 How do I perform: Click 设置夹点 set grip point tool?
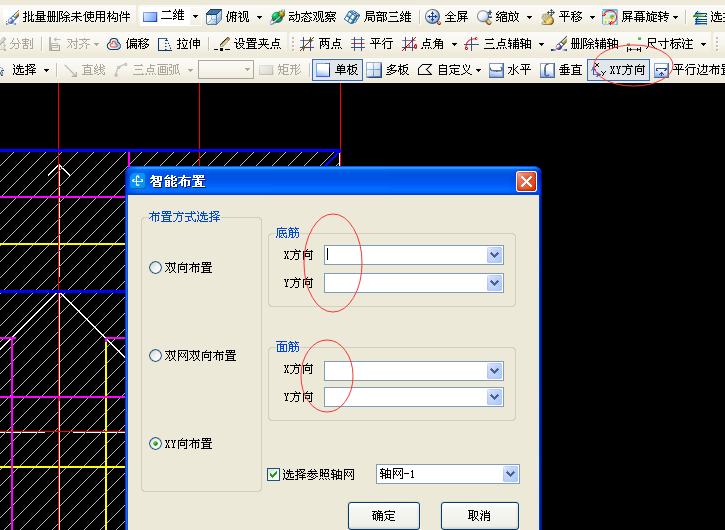click(x=249, y=44)
